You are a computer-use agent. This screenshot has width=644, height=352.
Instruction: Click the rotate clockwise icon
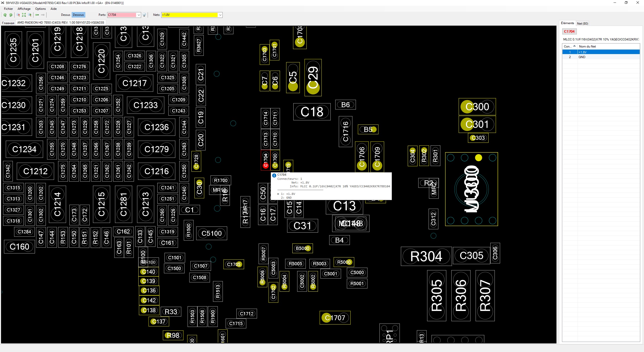click(x=11, y=15)
